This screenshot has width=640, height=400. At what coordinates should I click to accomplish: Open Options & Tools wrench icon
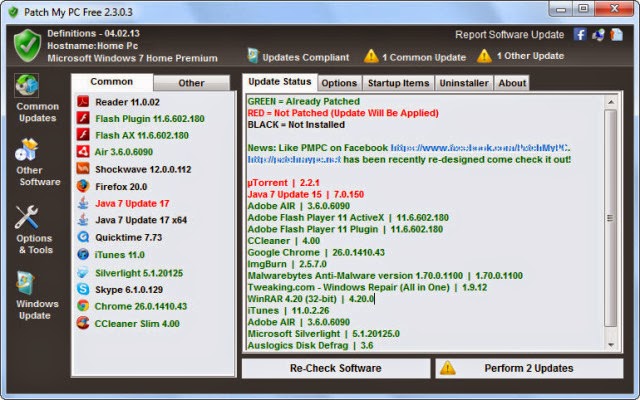click(x=27, y=217)
